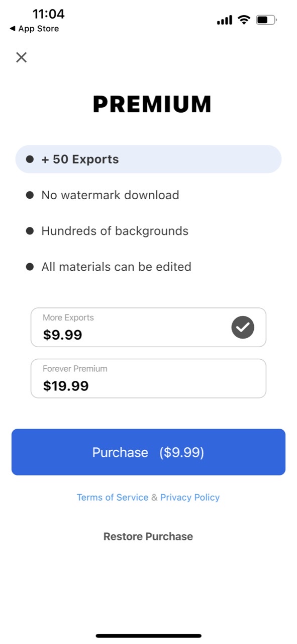Return to App Store via back link
Screen dimensions: 297x644
tap(34, 29)
